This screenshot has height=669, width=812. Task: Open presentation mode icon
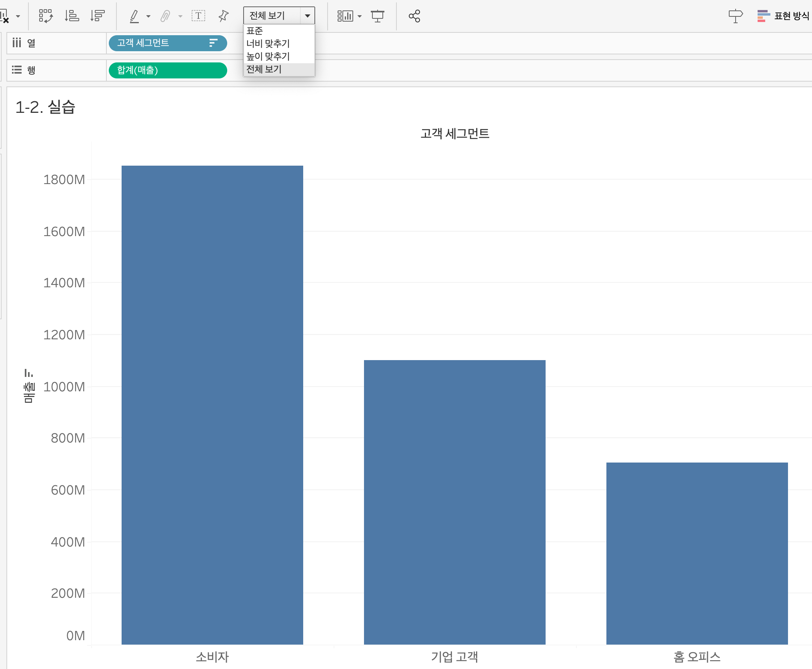(x=377, y=16)
